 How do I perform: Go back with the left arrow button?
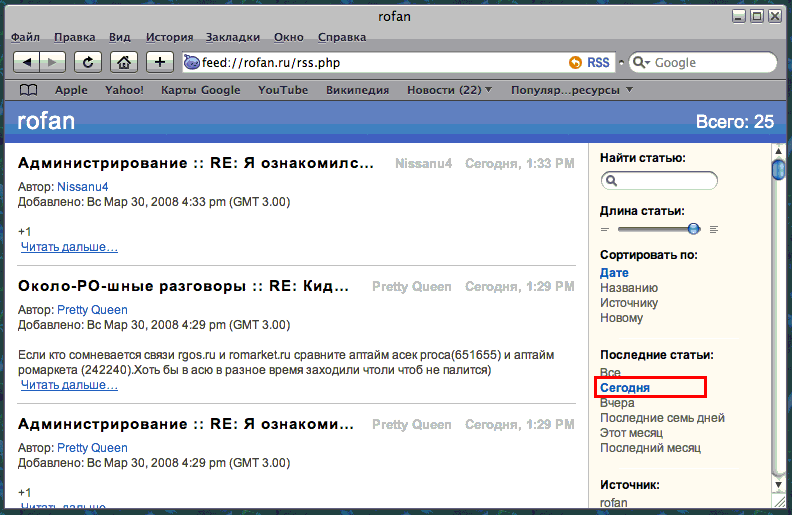[26, 63]
